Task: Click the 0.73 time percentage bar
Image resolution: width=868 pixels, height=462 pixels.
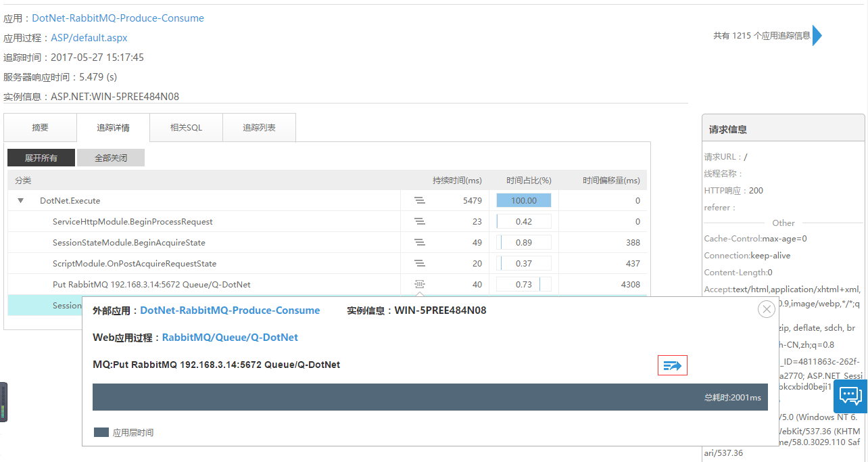Action: point(524,284)
